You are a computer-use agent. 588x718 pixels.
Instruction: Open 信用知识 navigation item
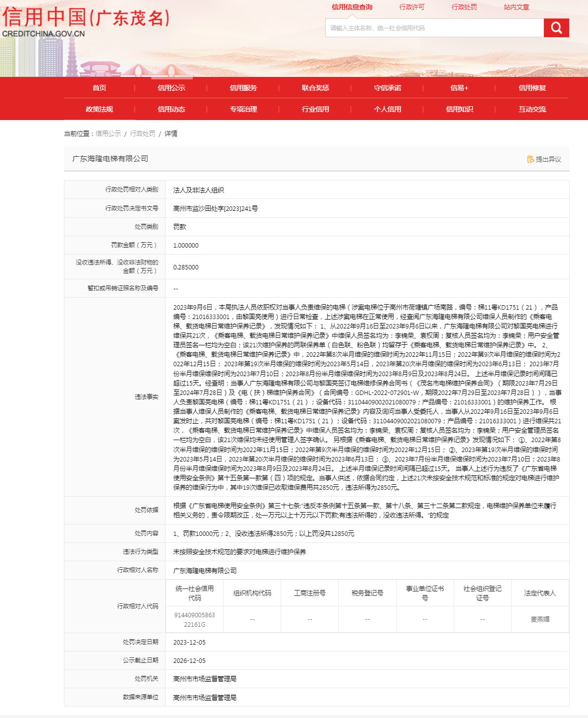pos(460,109)
